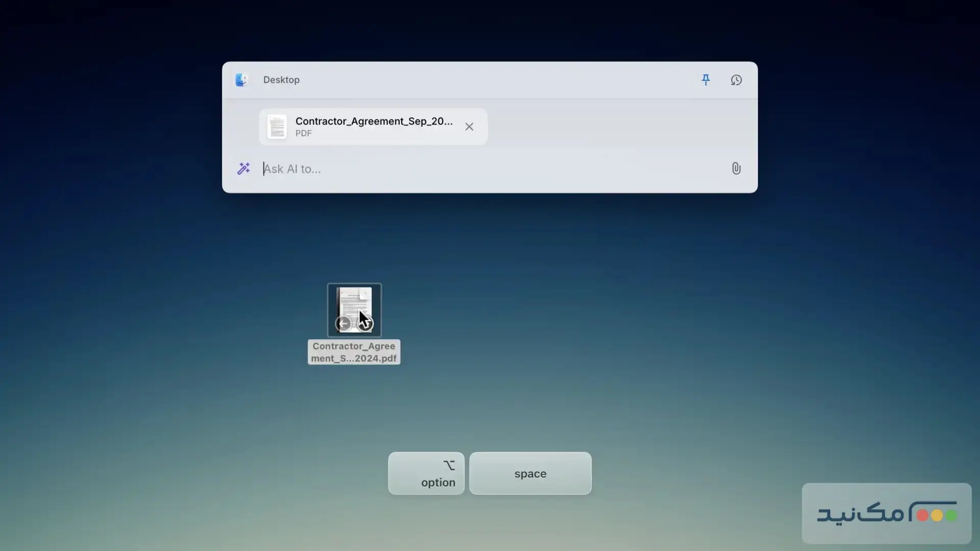The image size is (980, 551).
Task: Focus the "Ask AI to..." input field
Action: pos(459,169)
